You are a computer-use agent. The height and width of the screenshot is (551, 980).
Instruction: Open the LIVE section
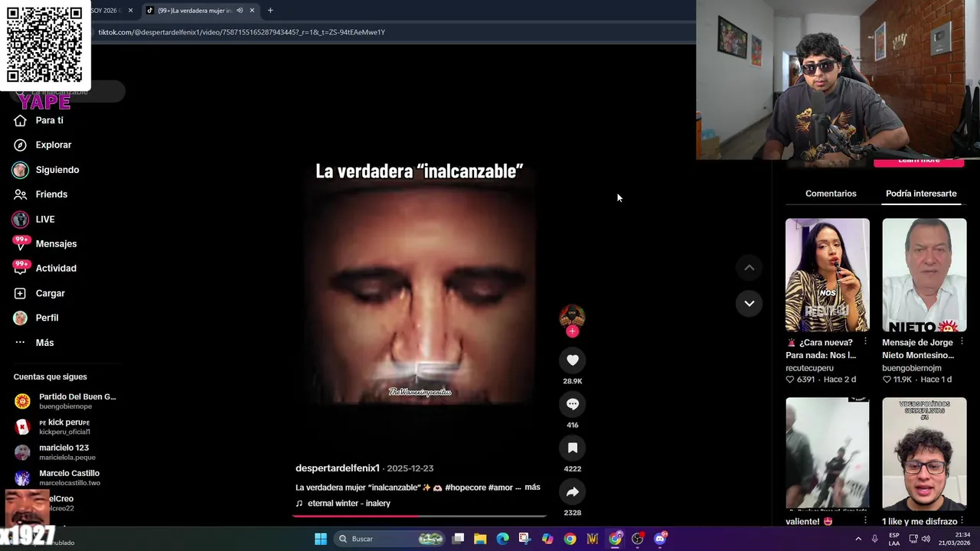[x=34, y=219]
